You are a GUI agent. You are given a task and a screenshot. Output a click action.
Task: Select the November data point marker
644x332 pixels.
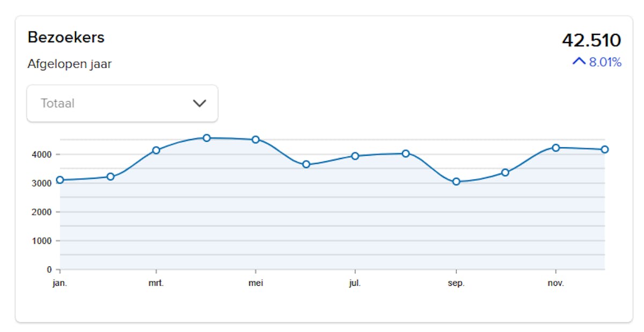tap(555, 148)
